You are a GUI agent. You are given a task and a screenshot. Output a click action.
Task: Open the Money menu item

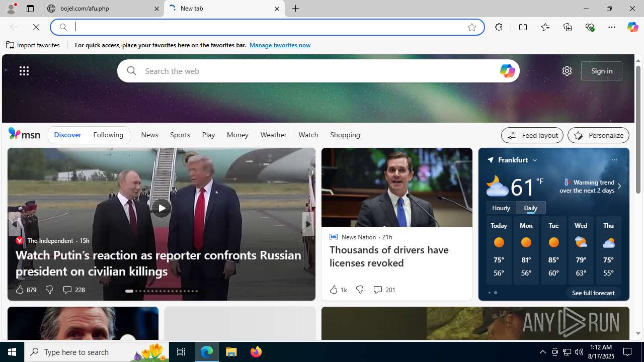click(x=237, y=135)
